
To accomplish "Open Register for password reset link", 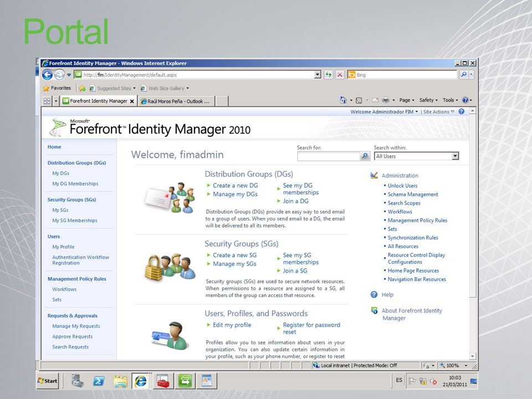I will pos(311,329).
